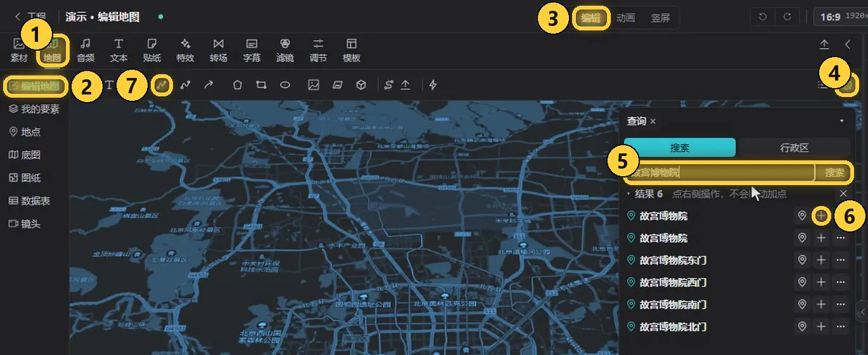Open the 字幕 subtitles section

(252, 50)
